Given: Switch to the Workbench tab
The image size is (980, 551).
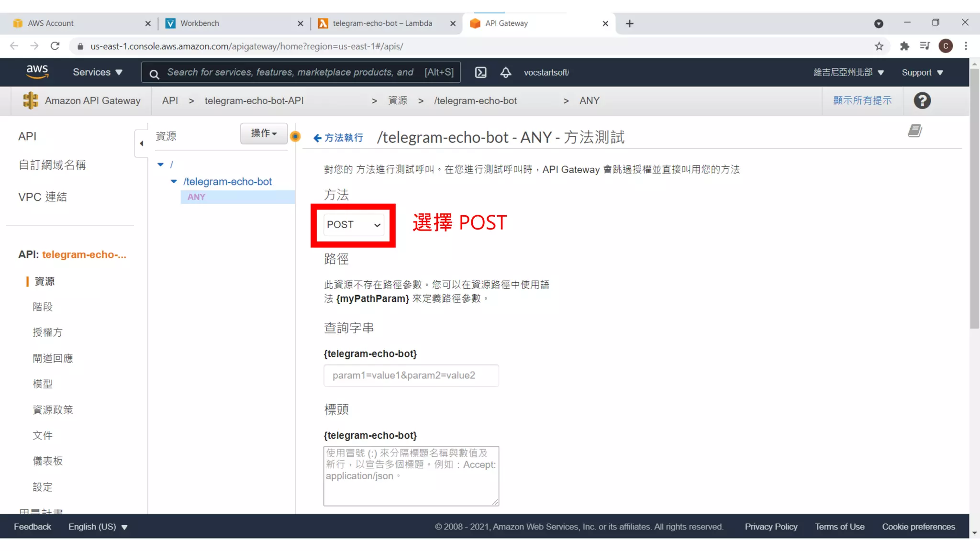Looking at the screenshot, I should click(x=233, y=23).
